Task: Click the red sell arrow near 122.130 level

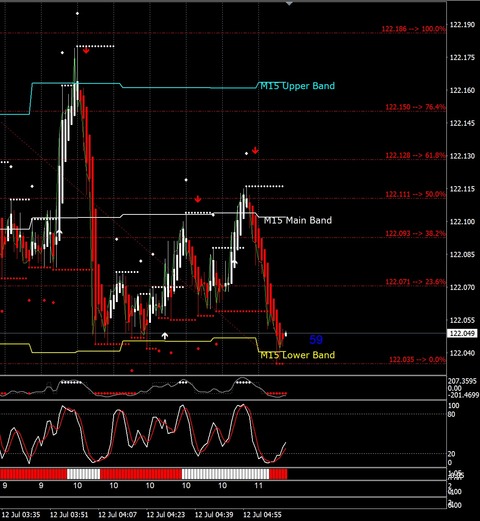Action: click(x=255, y=150)
